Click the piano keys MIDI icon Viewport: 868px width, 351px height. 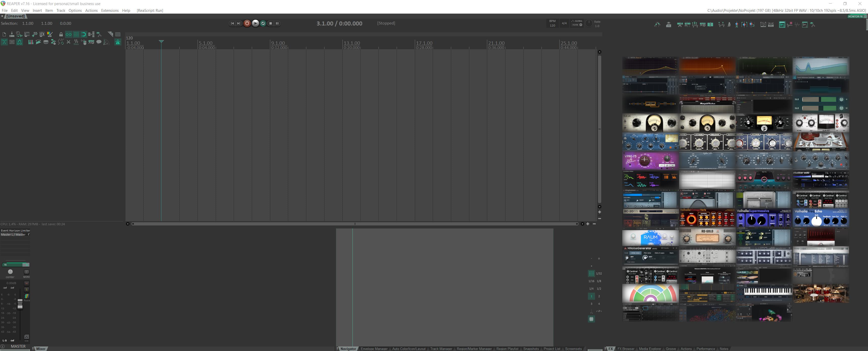(31, 42)
